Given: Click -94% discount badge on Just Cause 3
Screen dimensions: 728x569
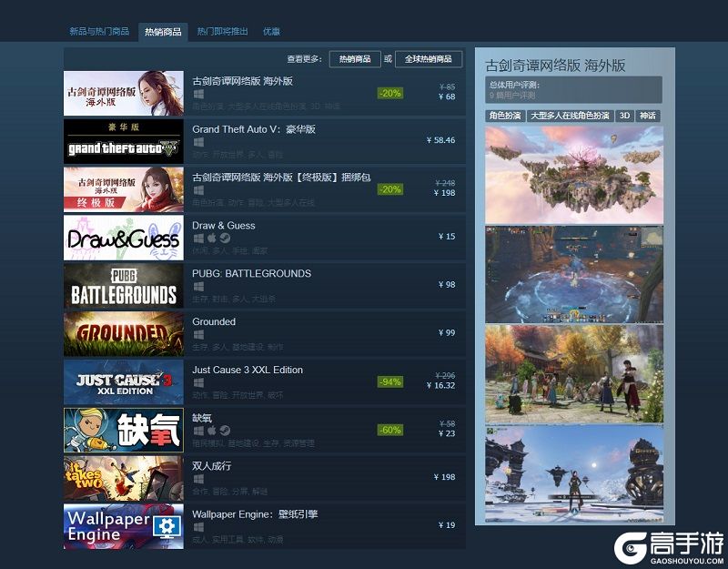Looking at the screenshot, I should 390,381.
